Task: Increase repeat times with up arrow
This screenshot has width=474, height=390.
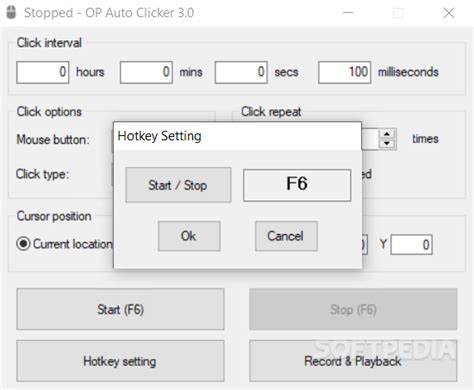Action: [387, 134]
